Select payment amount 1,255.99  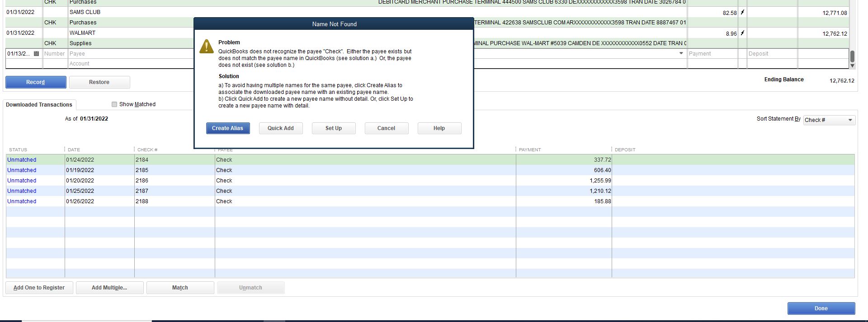pos(600,181)
